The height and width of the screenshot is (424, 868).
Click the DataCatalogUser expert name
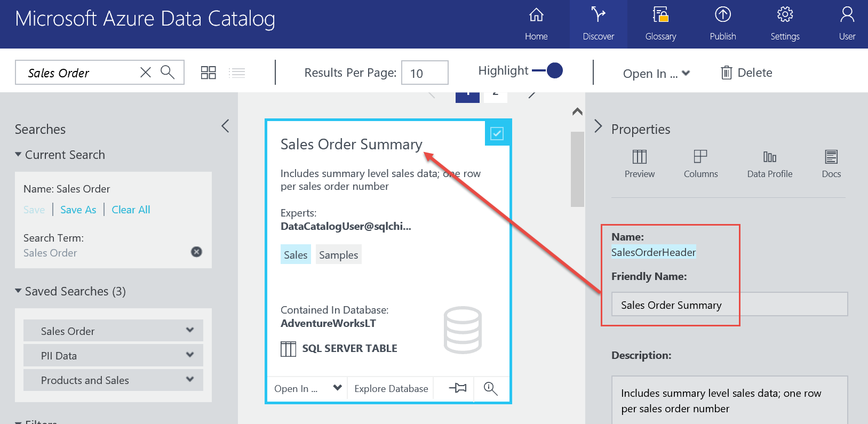[346, 226]
